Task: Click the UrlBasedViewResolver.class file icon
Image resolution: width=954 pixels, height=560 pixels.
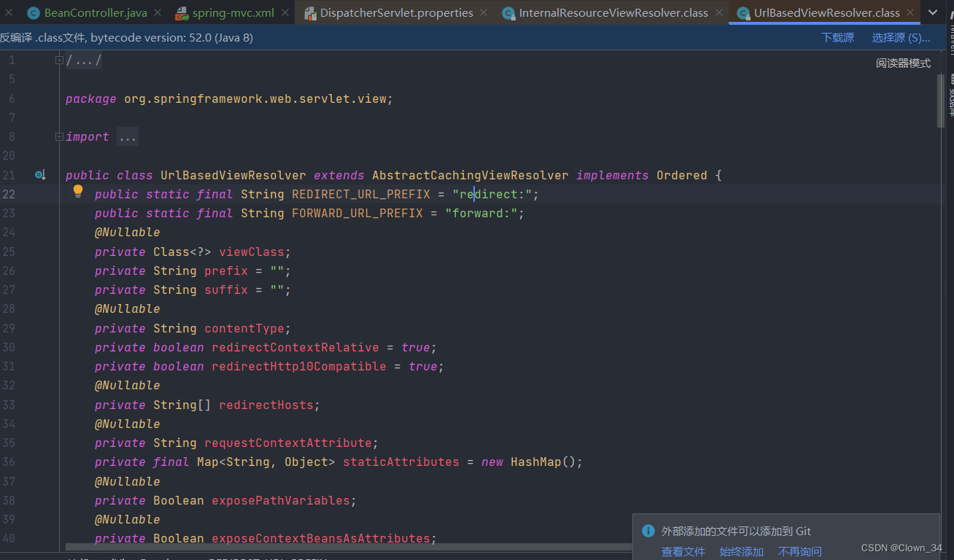Action: click(743, 13)
